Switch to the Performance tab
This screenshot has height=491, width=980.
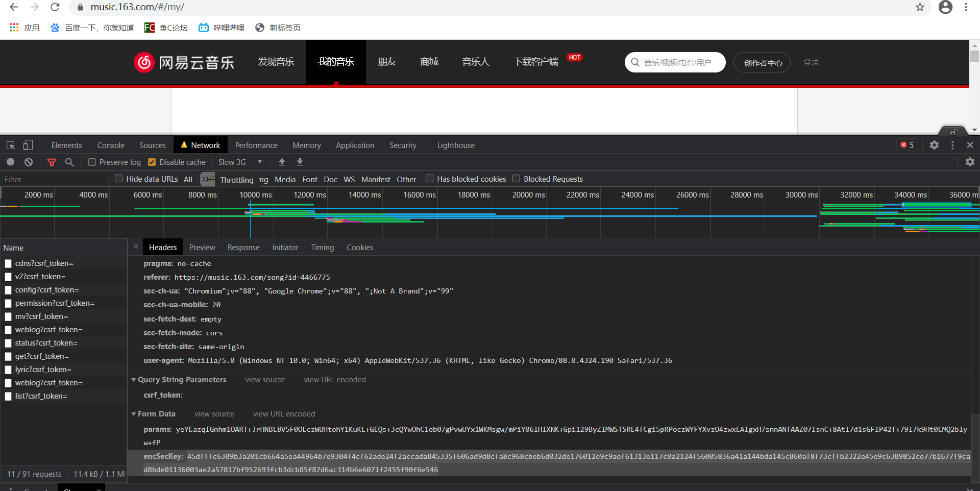coord(256,145)
